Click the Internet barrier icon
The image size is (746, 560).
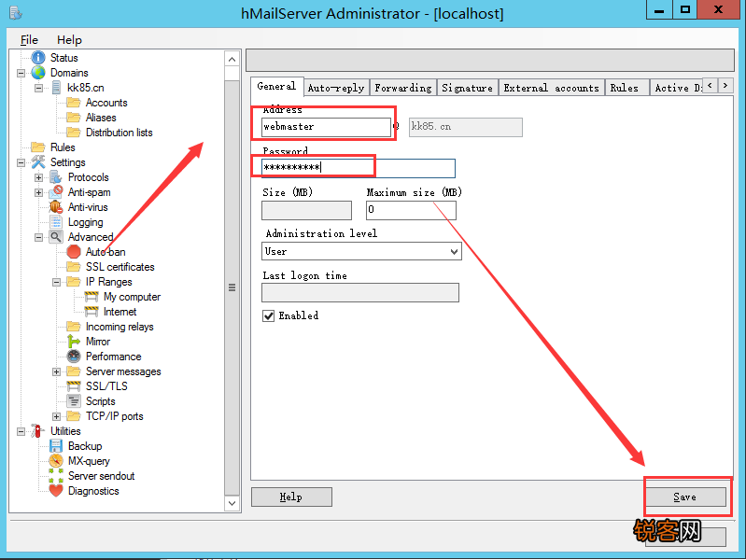[x=91, y=312]
